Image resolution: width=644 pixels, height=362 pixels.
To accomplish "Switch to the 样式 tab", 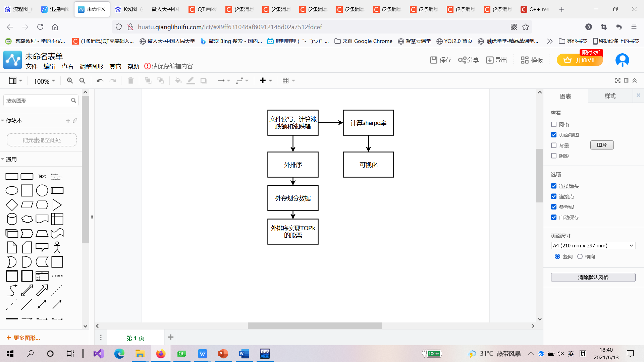I will coord(610,96).
